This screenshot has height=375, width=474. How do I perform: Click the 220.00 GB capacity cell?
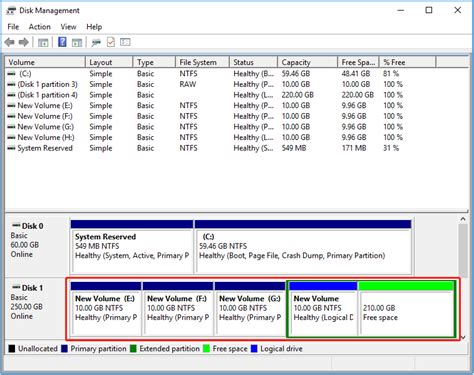(297, 95)
